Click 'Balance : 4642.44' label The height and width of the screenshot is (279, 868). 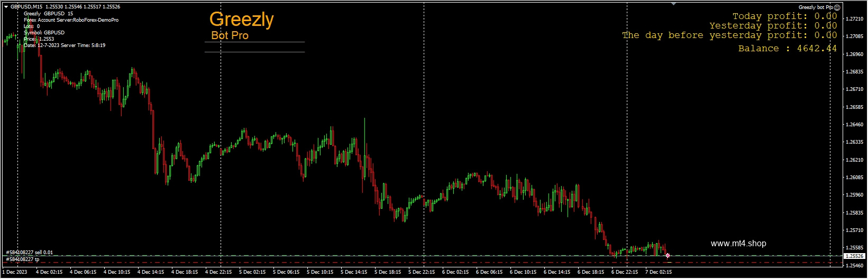(788, 49)
